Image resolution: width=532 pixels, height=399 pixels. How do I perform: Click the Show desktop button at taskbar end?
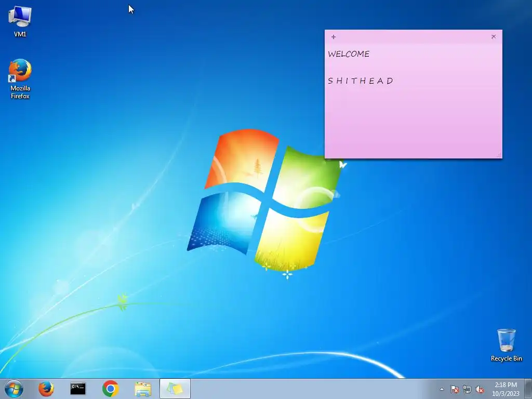(528, 389)
